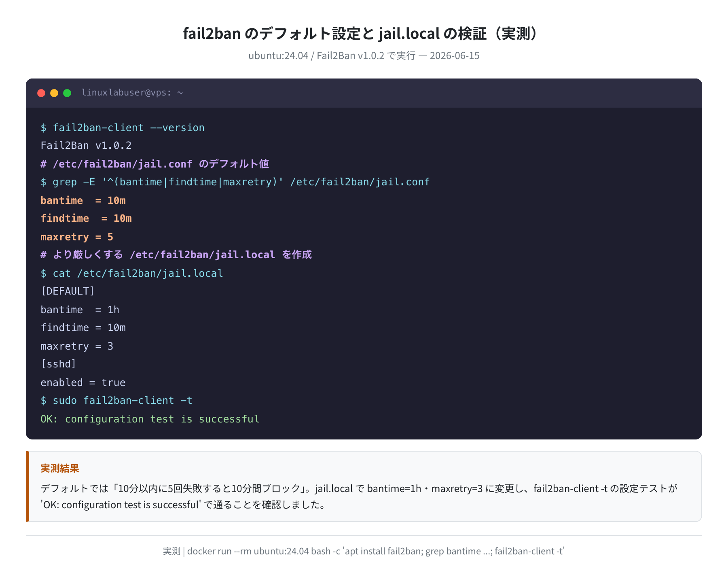Click the white 'findtime = 10m' line in jail.local
Viewport: 728px width, 573px height.
[x=83, y=328]
